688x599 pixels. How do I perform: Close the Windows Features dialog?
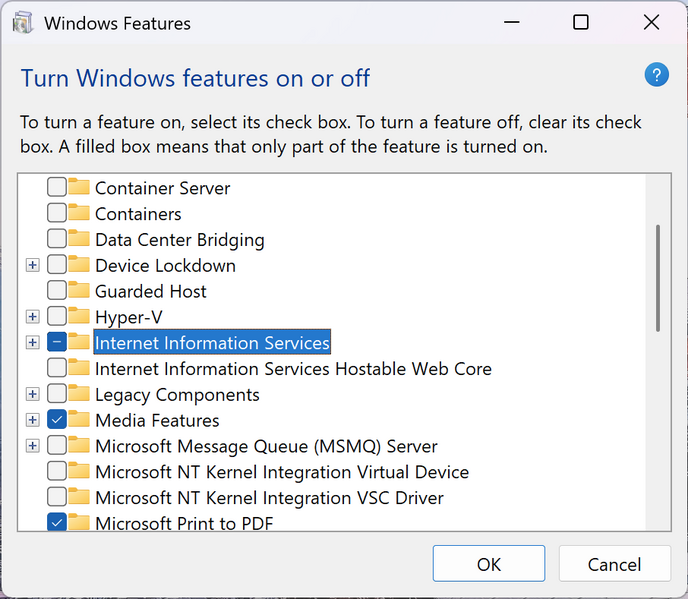point(651,22)
